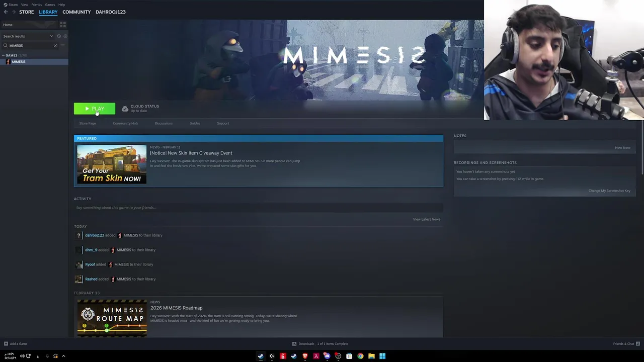Click the New Note button
Image resolution: width=644 pixels, height=362 pixels.
tap(622, 148)
